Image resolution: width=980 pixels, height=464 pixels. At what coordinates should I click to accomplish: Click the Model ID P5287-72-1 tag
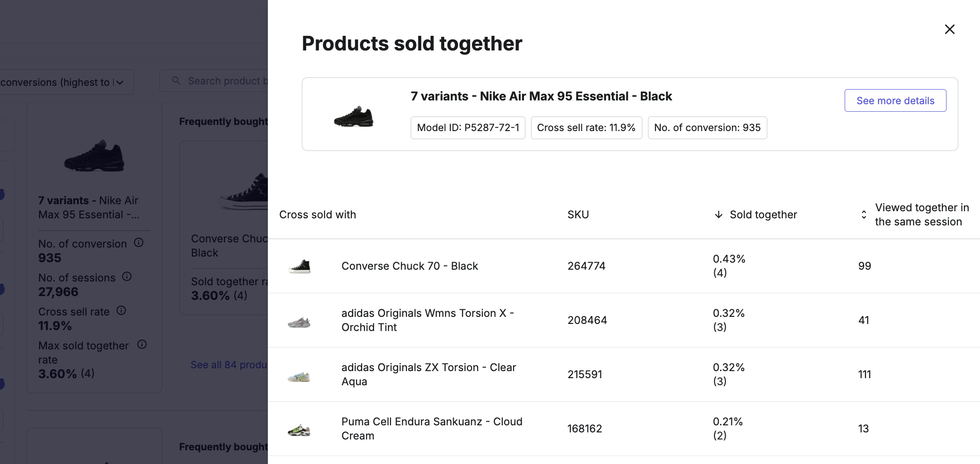pyautogui.click(x=468, y=128)
